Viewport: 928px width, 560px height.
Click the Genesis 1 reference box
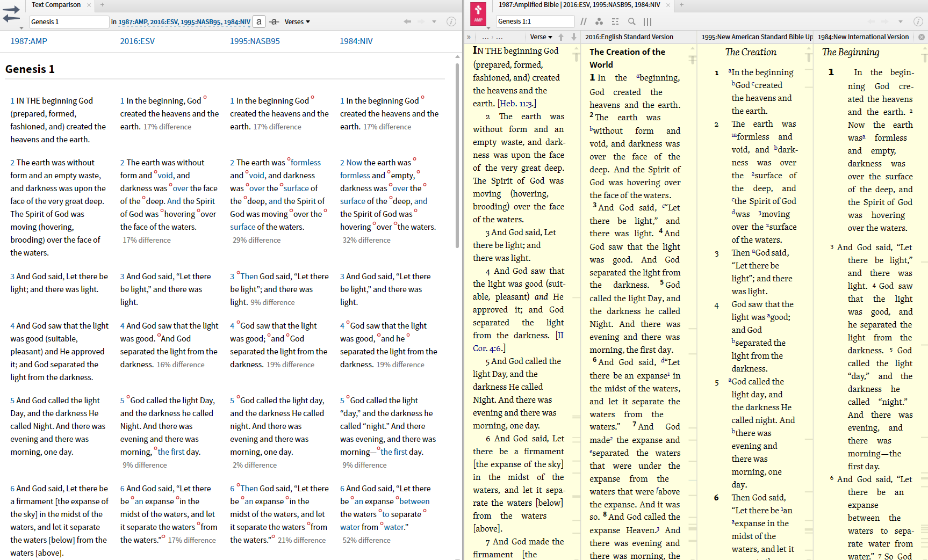click(69, 21)
